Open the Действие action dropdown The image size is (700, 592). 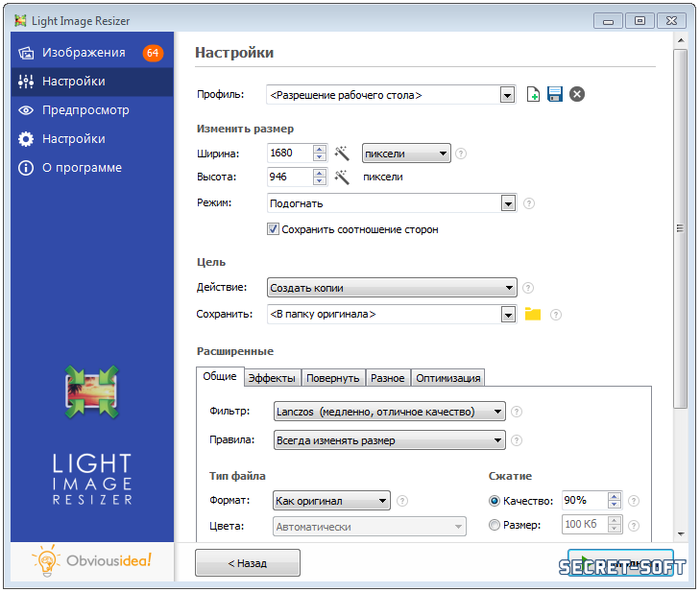[392, 288]
